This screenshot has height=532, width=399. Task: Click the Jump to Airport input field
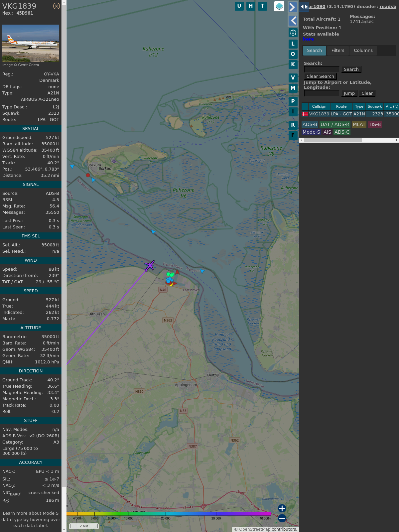[322, 93]
